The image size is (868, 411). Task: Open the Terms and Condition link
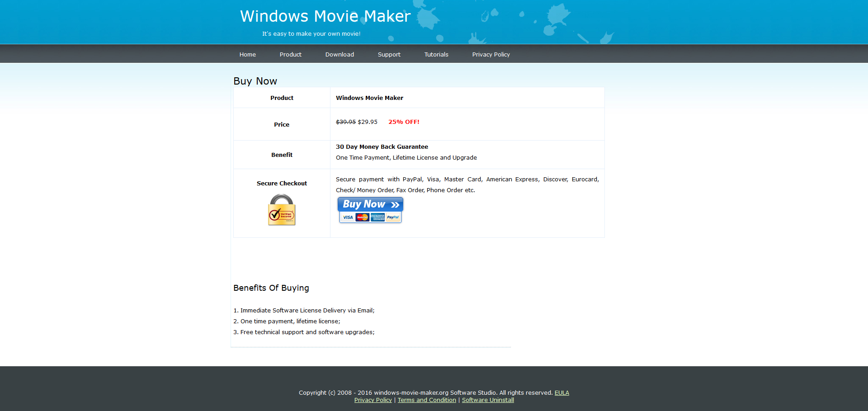click(x=426, y=400)
